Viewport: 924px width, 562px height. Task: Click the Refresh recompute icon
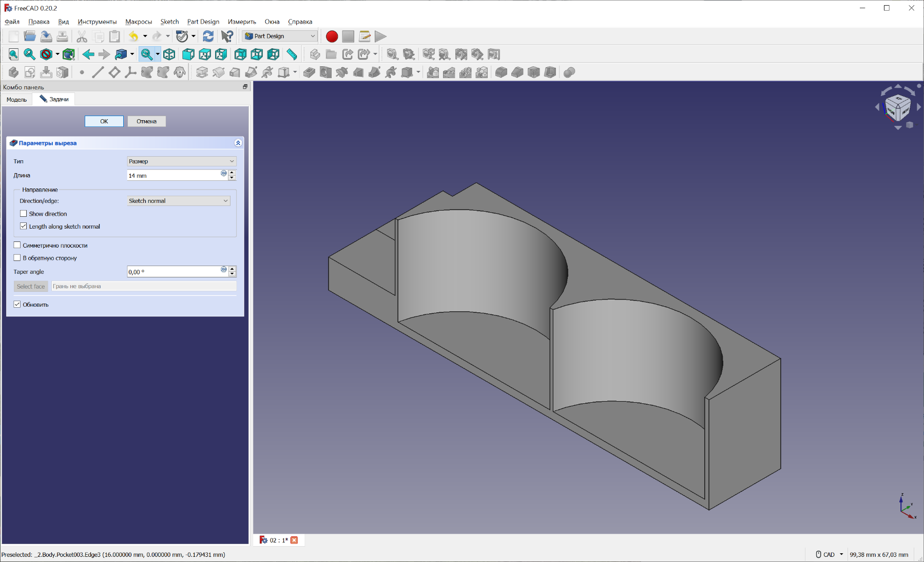pyautogui.click(x=208, y=36)
